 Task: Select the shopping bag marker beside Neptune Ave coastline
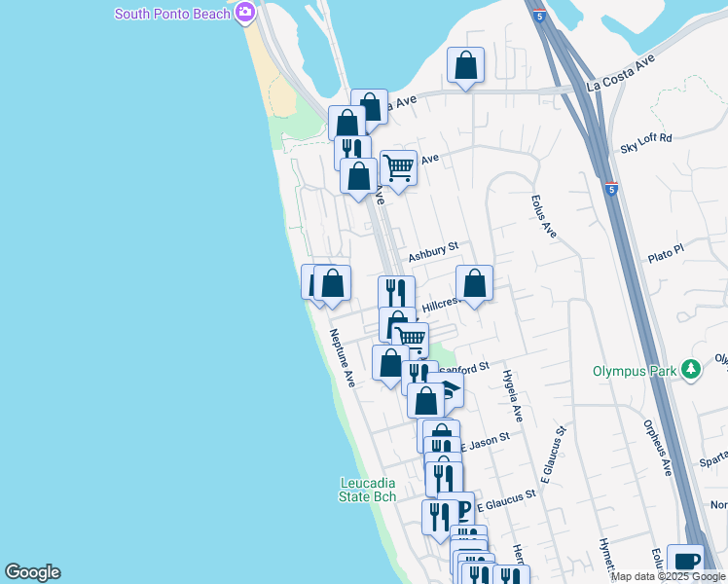pos(333,284)
